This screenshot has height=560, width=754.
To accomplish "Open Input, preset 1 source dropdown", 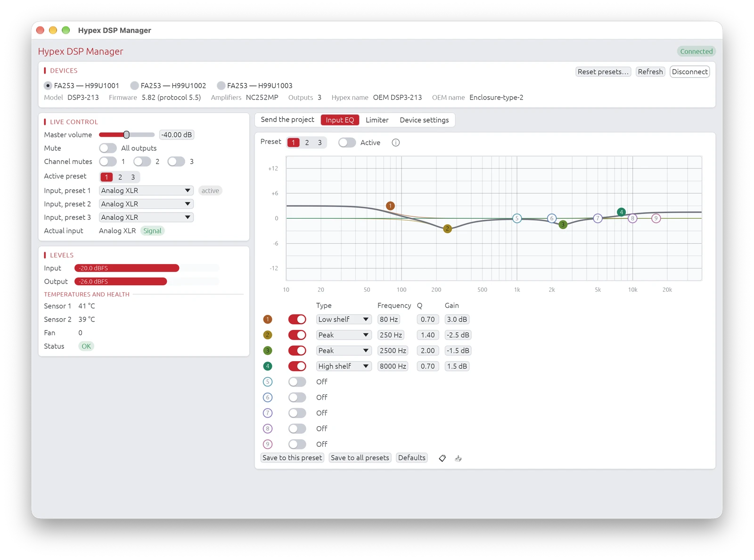I will pos(146,190).
